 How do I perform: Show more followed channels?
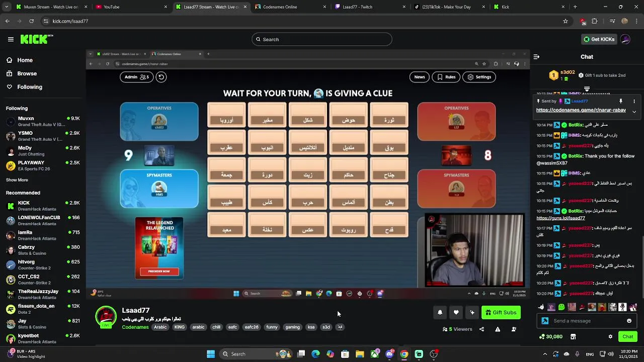(x=17, y=180)
